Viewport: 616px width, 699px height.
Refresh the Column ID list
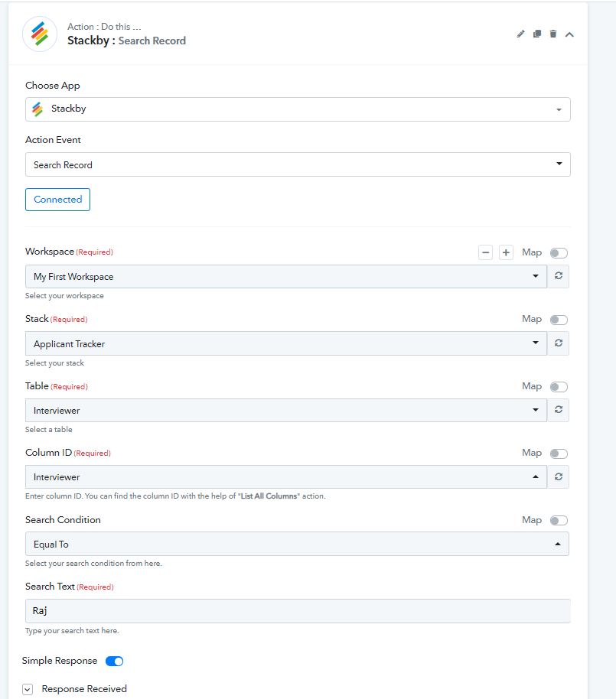coord(559,476)
